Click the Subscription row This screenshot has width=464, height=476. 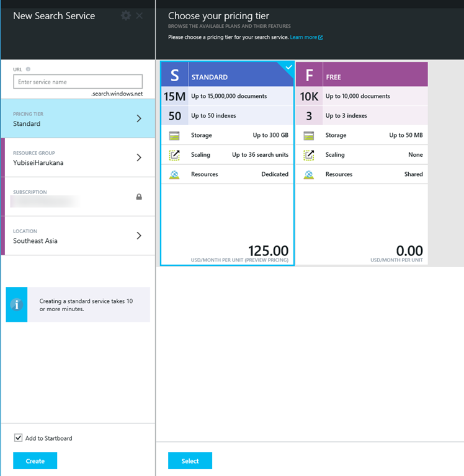pyautogui.click(x=78, y=196)
